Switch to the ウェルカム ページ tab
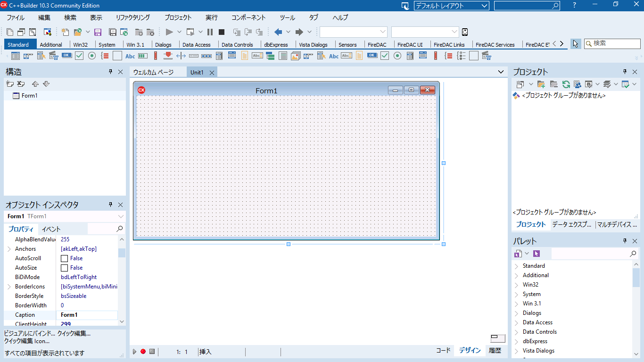 tap(153, 72)
